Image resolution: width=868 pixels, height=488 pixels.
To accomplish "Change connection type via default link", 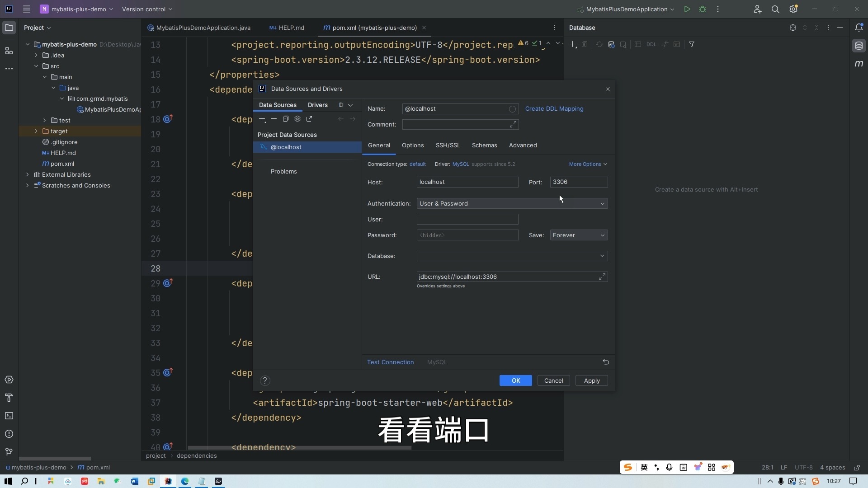I will coord(418,164).
